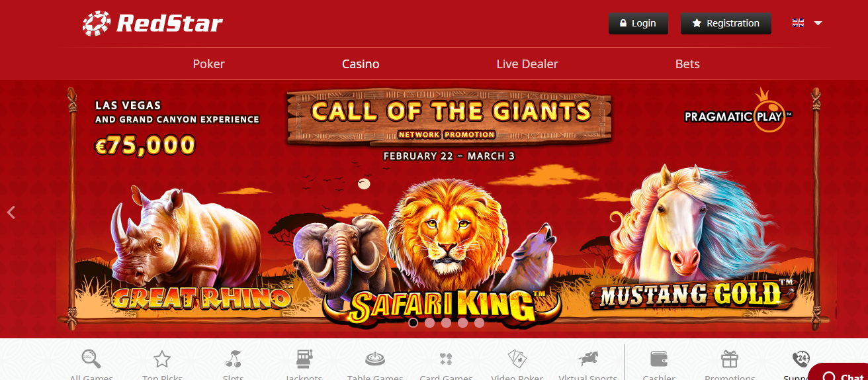Select the Table Games roulette icon
This screenshot has width=868, height=380.
pyautogui.click(x=375, y=359)
